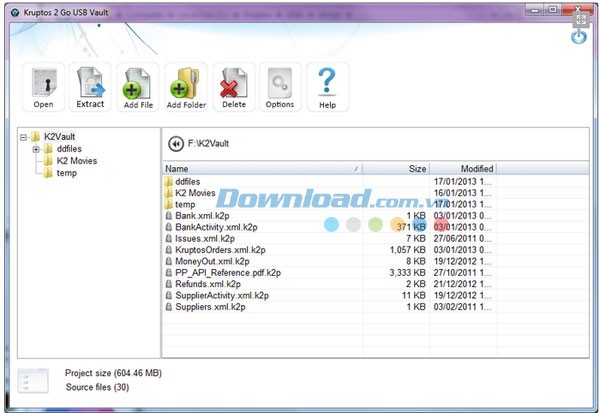Screen dimensions: 600x413
Task: Select temp folder in the tree
Action: (66, 173)
